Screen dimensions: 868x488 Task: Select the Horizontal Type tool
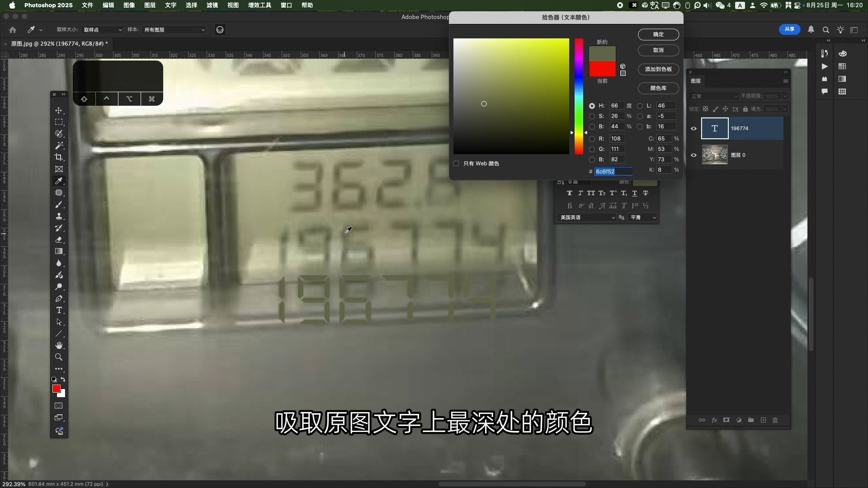pos(59,310)
